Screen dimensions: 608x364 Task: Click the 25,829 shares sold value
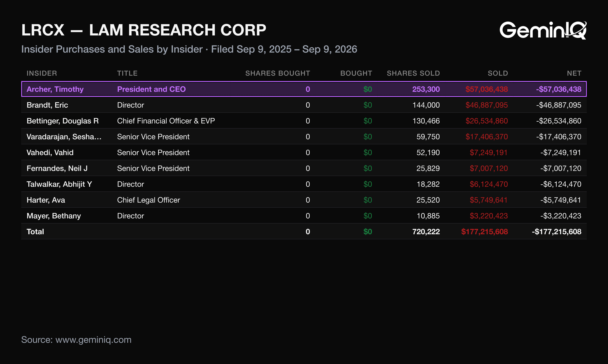click(x=428, y=168)
